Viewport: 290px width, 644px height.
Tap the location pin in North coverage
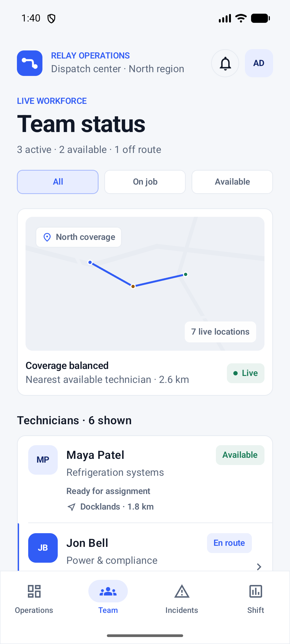tap(47, 237)
